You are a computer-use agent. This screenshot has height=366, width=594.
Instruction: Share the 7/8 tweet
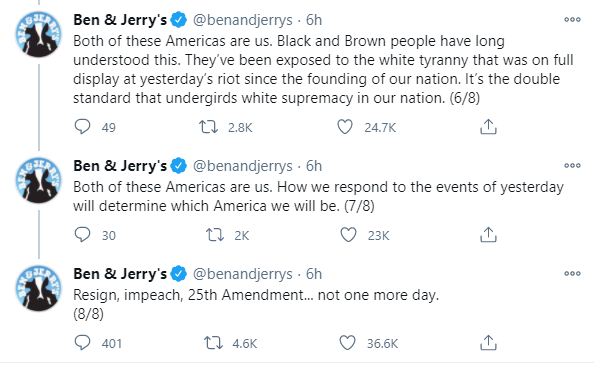coord(488,235)
